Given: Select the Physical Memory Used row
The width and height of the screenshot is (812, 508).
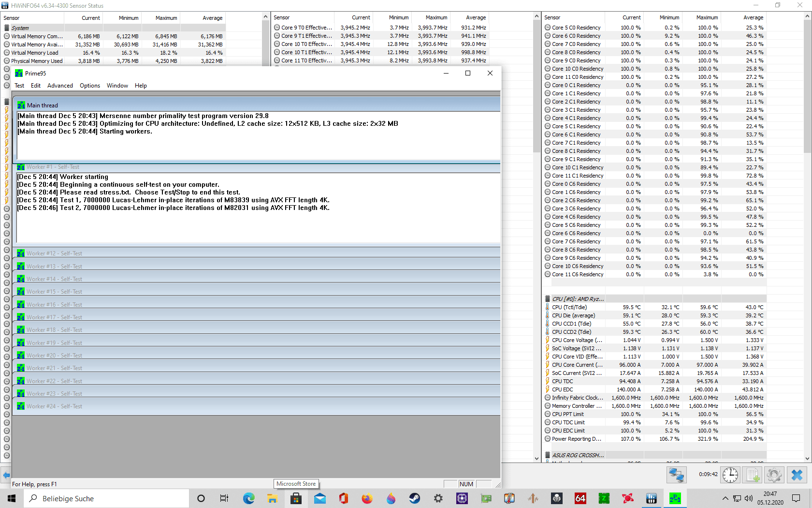Looking at the screenshot, I should click(x=114, y=61).
